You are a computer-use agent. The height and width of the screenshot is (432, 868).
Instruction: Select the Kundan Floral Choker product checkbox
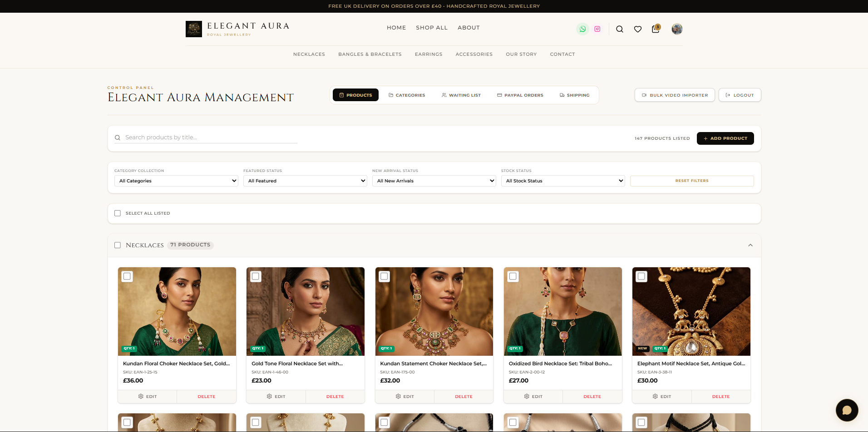tap(127, 276)
